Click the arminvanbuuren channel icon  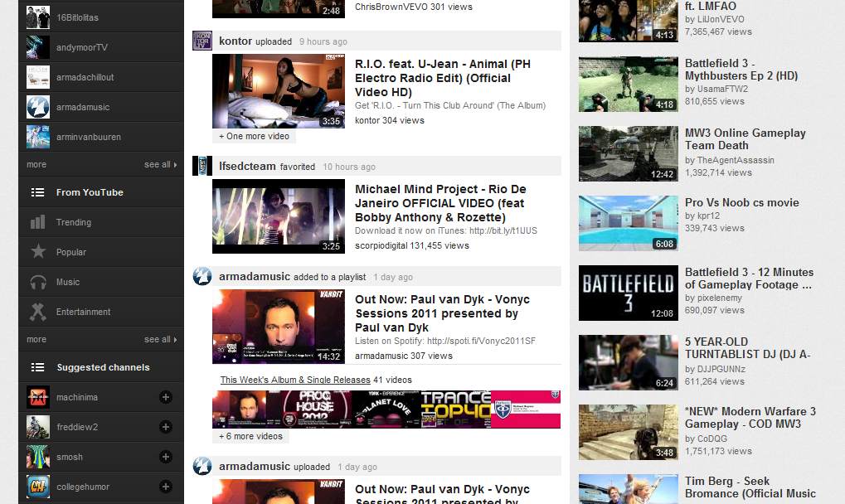point(38,137)
